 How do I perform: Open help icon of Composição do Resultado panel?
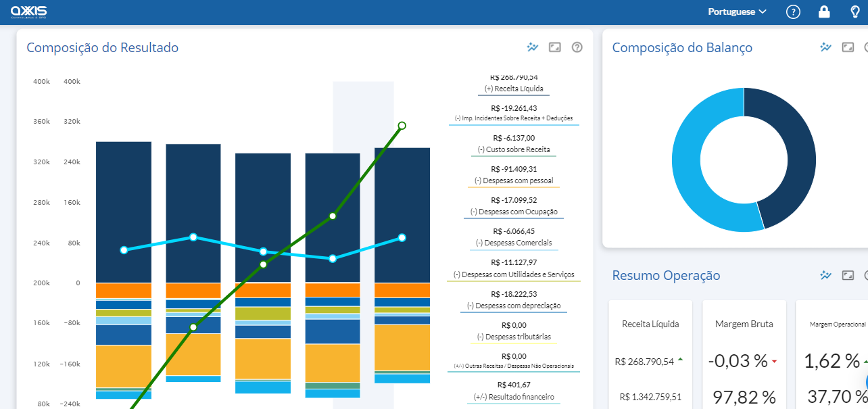click(x=577, y=47)
